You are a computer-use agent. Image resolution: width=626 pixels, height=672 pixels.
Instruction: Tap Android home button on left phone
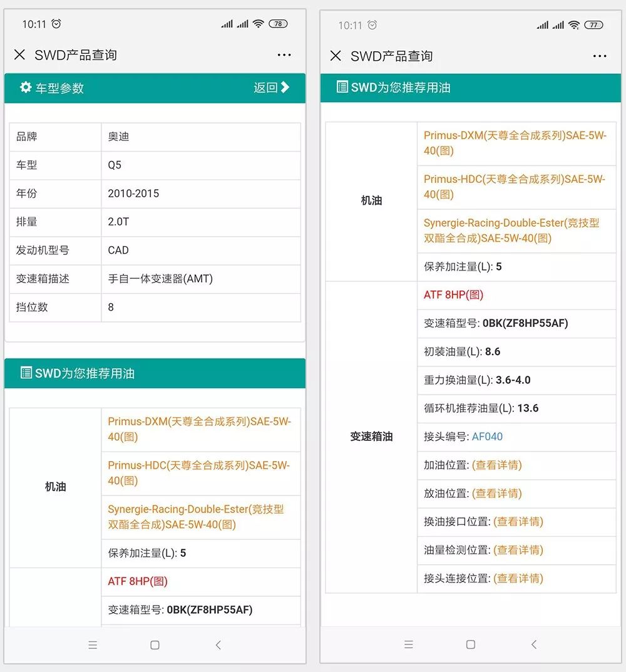pyautogui.click(x=155, y=645)
